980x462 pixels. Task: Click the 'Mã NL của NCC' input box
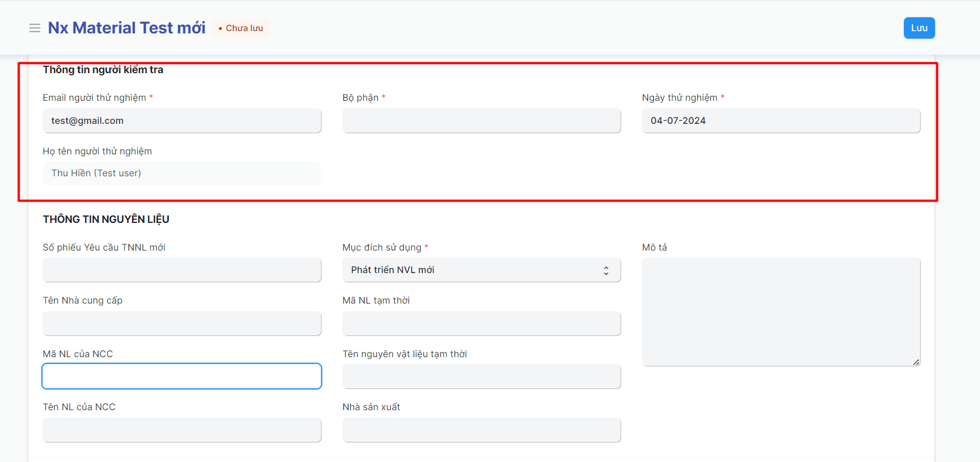click(181, 377)
